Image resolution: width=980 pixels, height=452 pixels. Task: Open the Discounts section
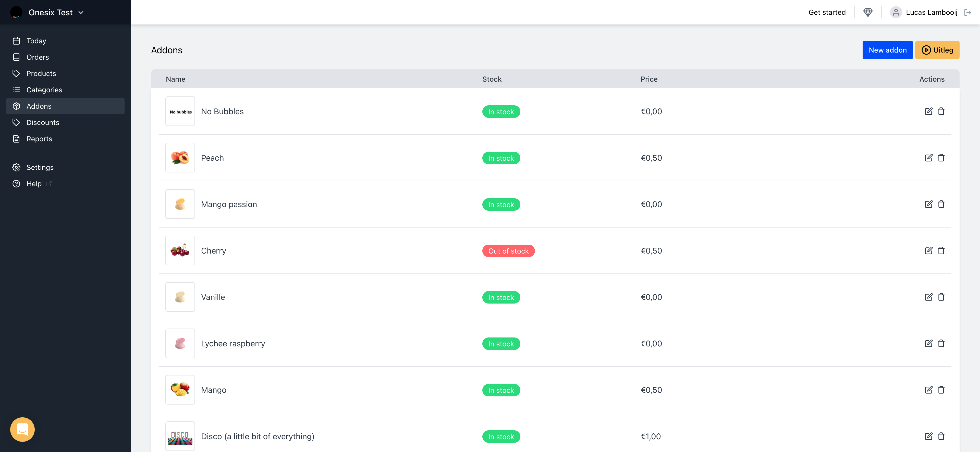(43, 122)
